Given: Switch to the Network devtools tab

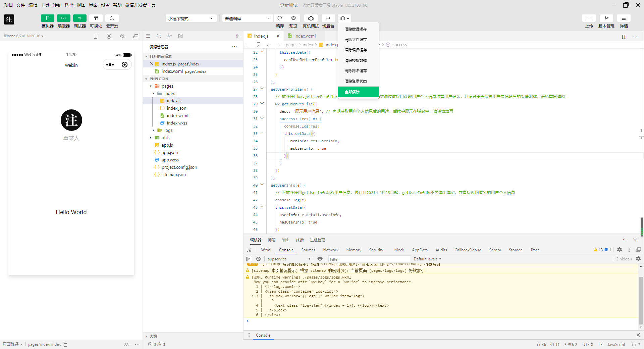Looking at the screenshot, I should (331, 250).
